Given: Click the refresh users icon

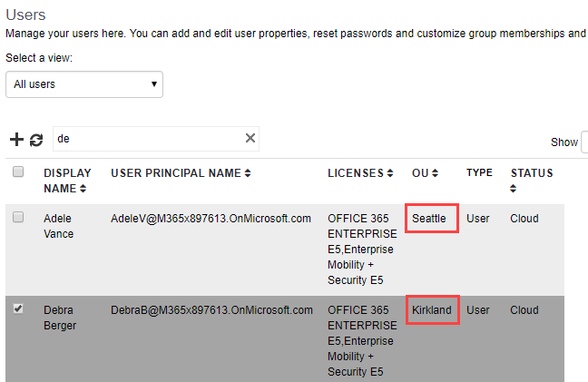Looking at the screenshot, I should pos(36,140).
